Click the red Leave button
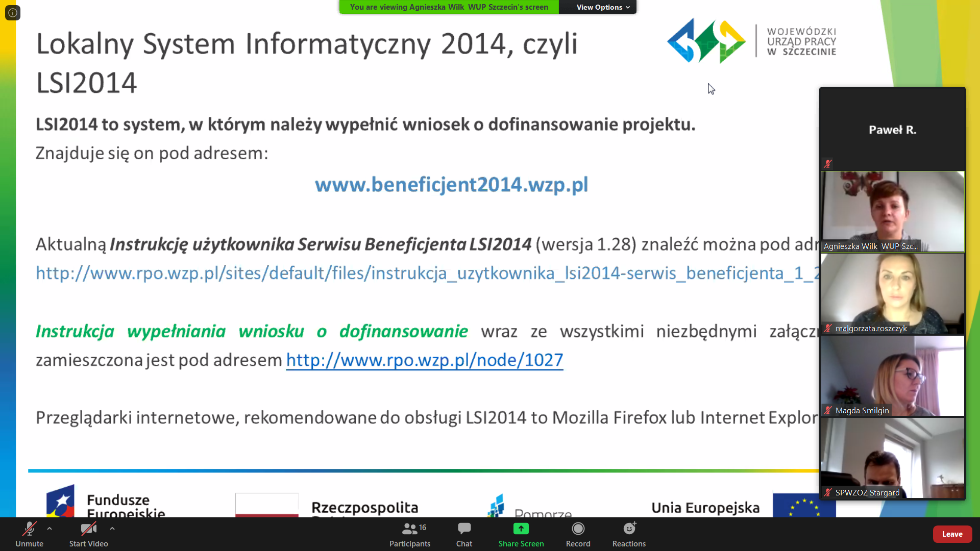 point(952,534)
